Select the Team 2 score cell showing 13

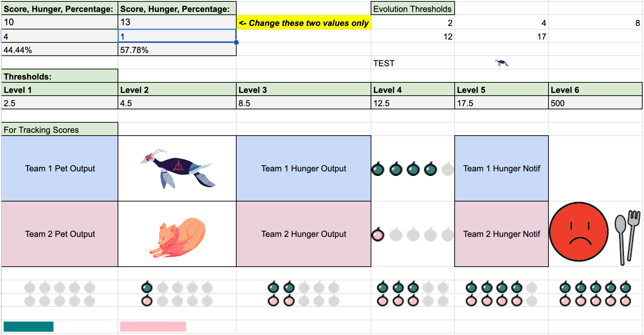(x=177, y=22)
